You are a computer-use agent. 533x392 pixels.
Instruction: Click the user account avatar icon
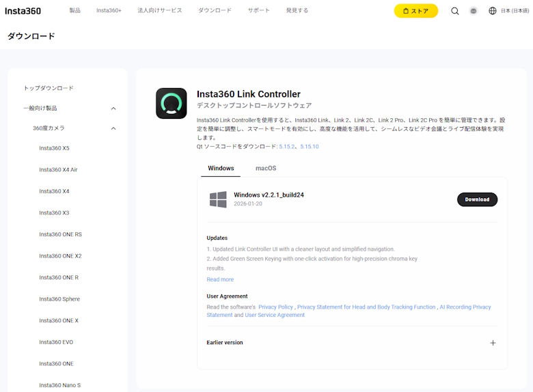[x=474, y=11]
